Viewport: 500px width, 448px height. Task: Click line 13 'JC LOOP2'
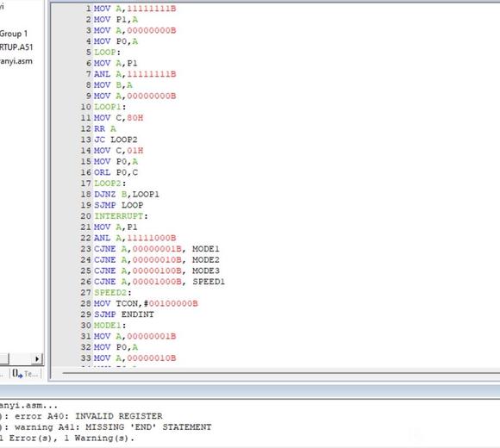[x=116, y=140]
